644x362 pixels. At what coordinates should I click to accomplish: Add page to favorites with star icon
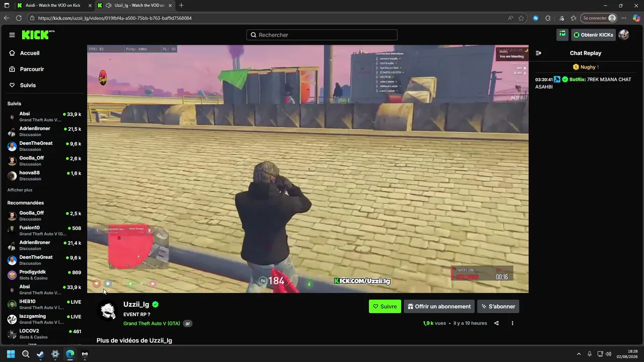click(521, 18)
